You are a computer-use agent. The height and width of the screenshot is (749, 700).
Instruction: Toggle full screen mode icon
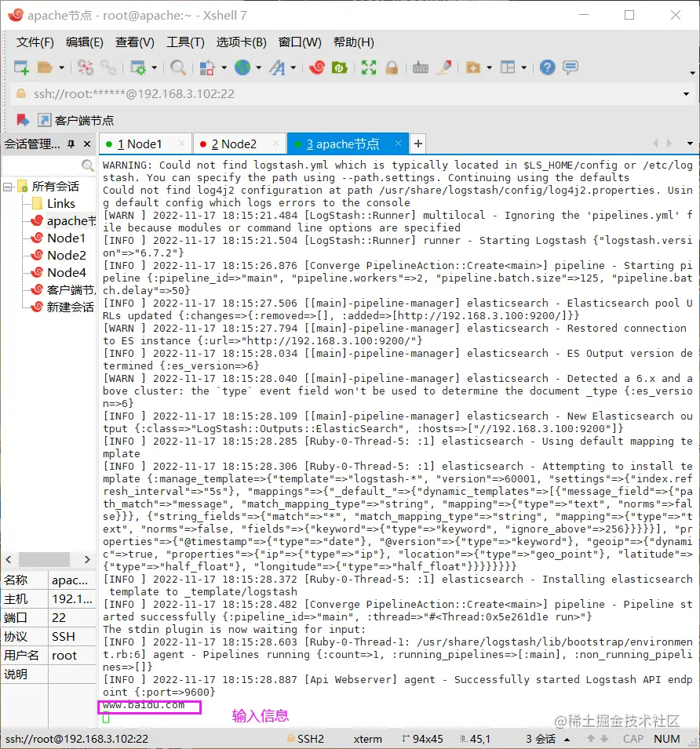tap(368, 67)
